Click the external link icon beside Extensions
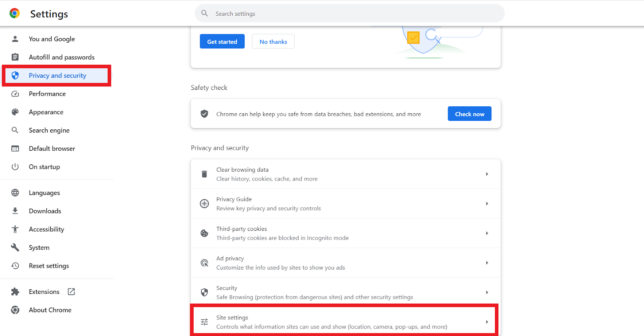 coord(71,292)
